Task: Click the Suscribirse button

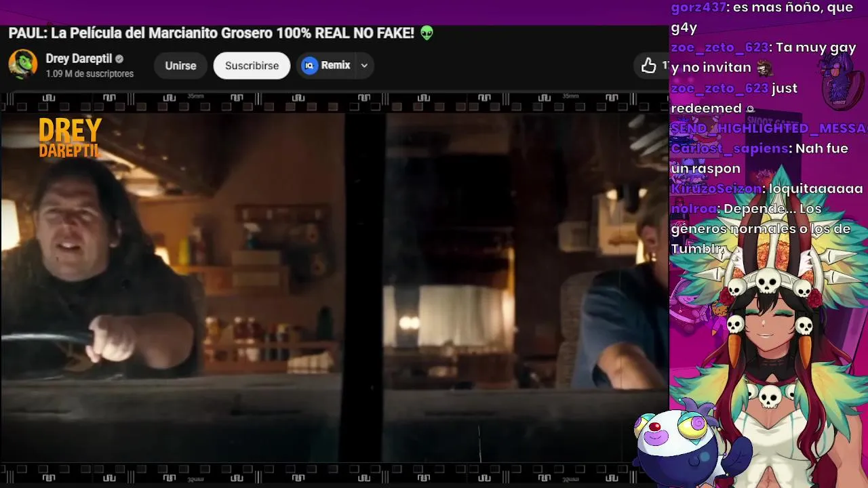Action: 252,66
